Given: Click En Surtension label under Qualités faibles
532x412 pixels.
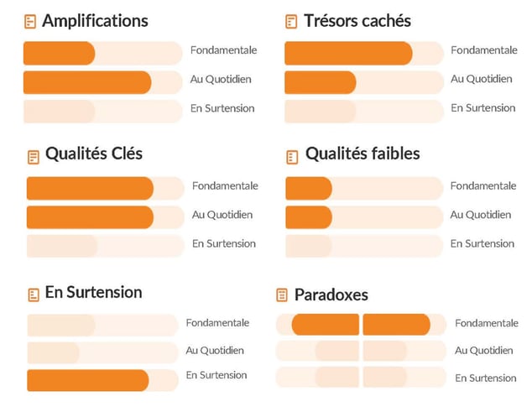Looking at the screenshot, I should [482, 243].
